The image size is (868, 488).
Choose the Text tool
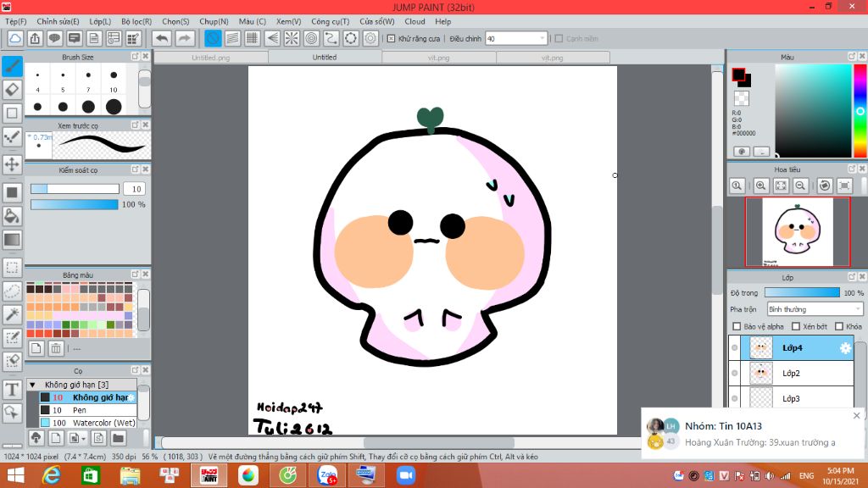pyautogui.click(x=12, y=390)
